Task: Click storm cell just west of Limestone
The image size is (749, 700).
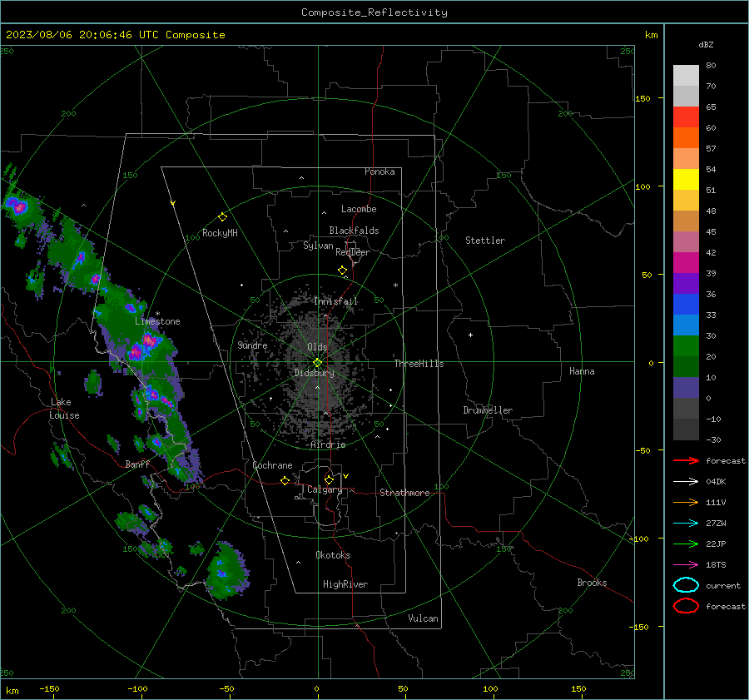Action: [129, 308]
